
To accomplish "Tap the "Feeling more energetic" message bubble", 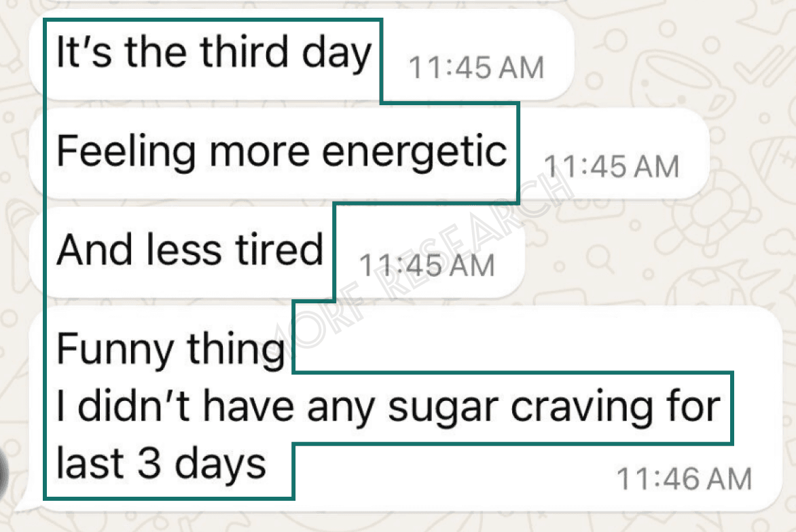I will point(369,153).
